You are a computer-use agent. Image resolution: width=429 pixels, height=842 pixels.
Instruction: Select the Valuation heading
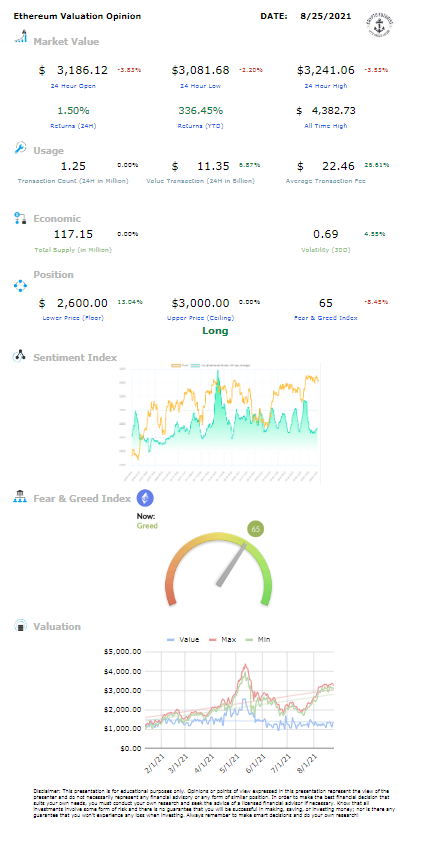(57, 627)
